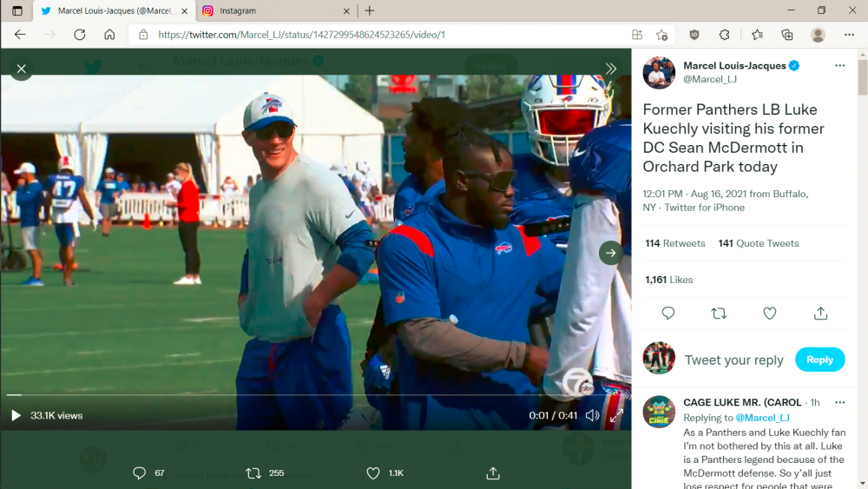Viewport: 868px width, 489px height.
Task: Mute the video volume
Action: (x=593, y=415)
